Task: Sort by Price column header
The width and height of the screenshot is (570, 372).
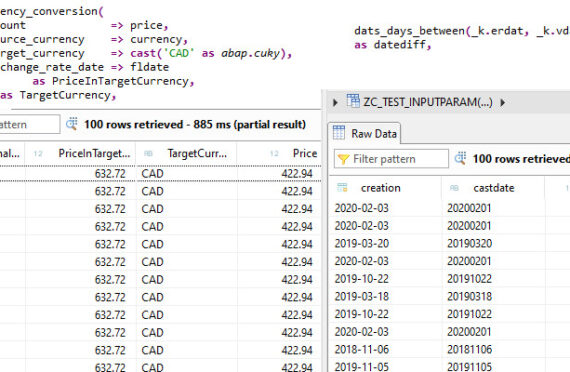Action: click(x=279, y=153)
